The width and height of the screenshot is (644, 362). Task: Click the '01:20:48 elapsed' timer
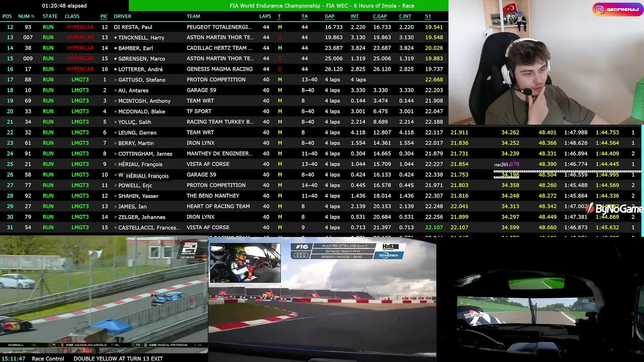(64, 6)
